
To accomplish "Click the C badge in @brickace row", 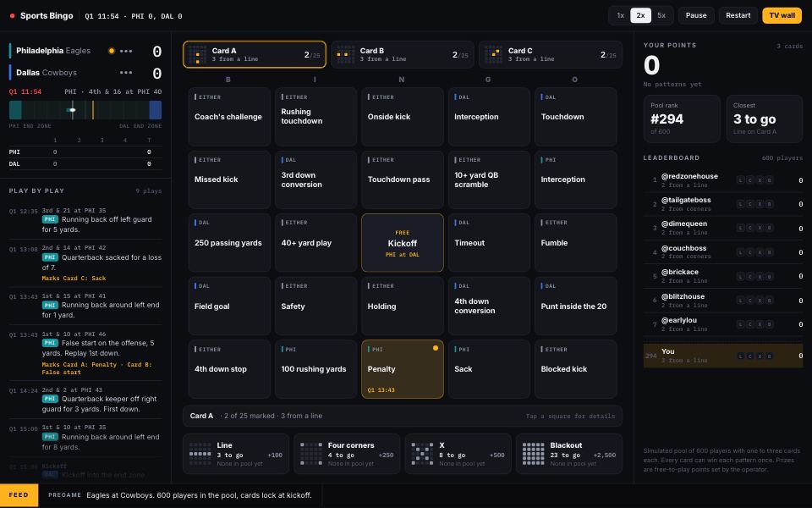I will [750, 276].
